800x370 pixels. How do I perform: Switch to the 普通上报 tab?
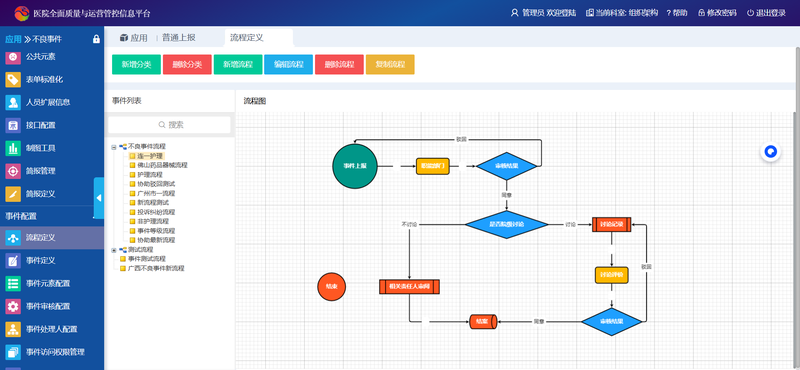point(179,38)
